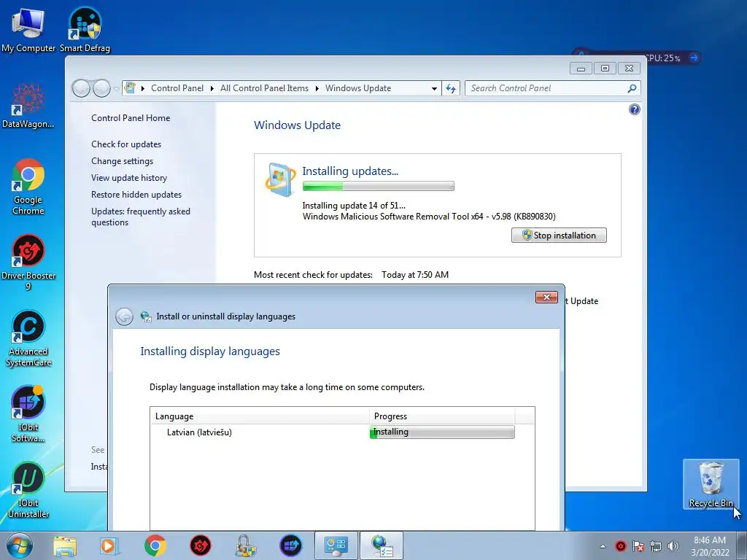Expand arrow before Control Panel breadcrumb

(142, 88)
